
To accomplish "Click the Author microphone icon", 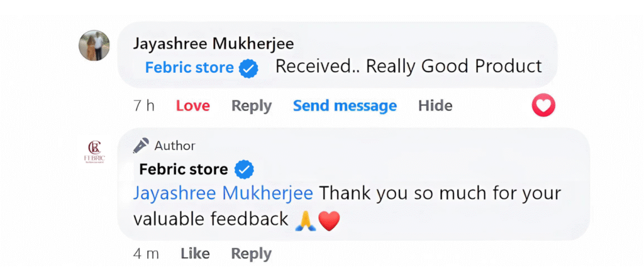I will coord(141,146).
